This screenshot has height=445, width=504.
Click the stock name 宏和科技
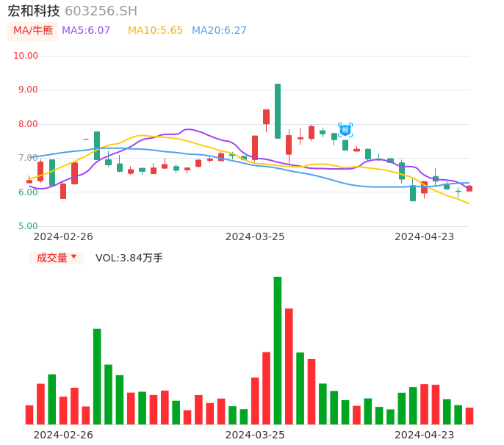point(34,11)
